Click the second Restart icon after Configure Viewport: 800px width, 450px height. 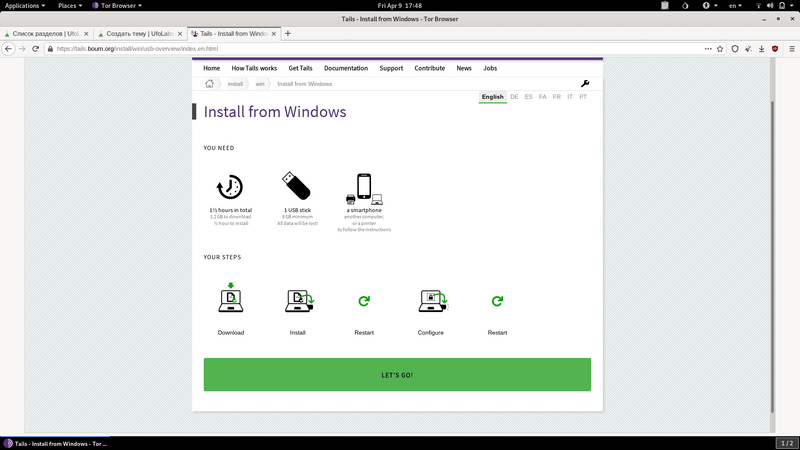[497, 301]
